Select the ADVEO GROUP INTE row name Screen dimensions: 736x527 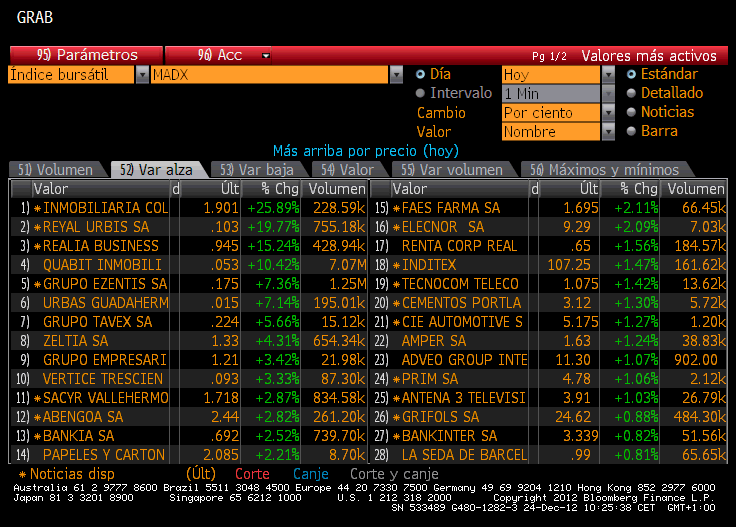coord(465,360)
